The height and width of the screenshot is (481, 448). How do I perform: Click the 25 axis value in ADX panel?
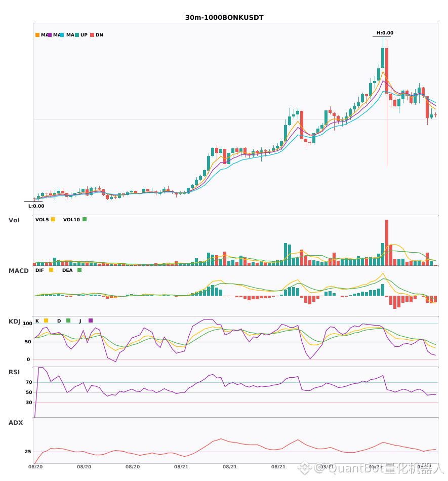(28, 452)
